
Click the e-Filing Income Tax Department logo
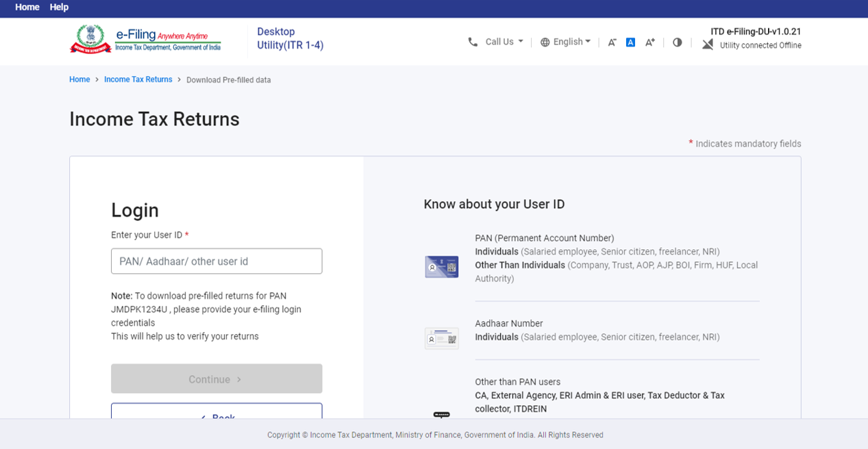point(145,40)
